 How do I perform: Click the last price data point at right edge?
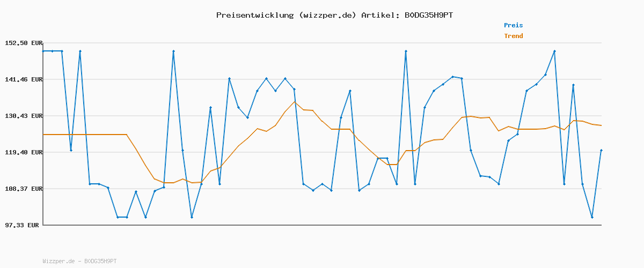click(x=601, y=151)
